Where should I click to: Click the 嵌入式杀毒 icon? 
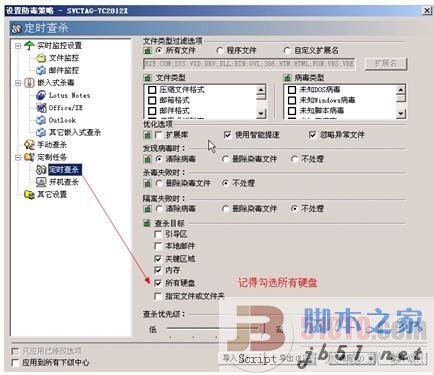pyautogui.click(x=29, y=82)
